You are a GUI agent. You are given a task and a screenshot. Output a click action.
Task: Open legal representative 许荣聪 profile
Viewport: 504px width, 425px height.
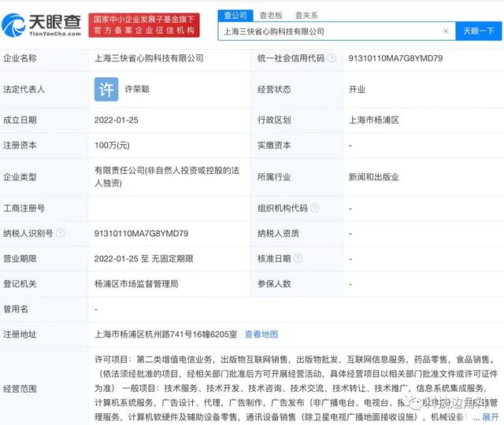coord(137,89)
